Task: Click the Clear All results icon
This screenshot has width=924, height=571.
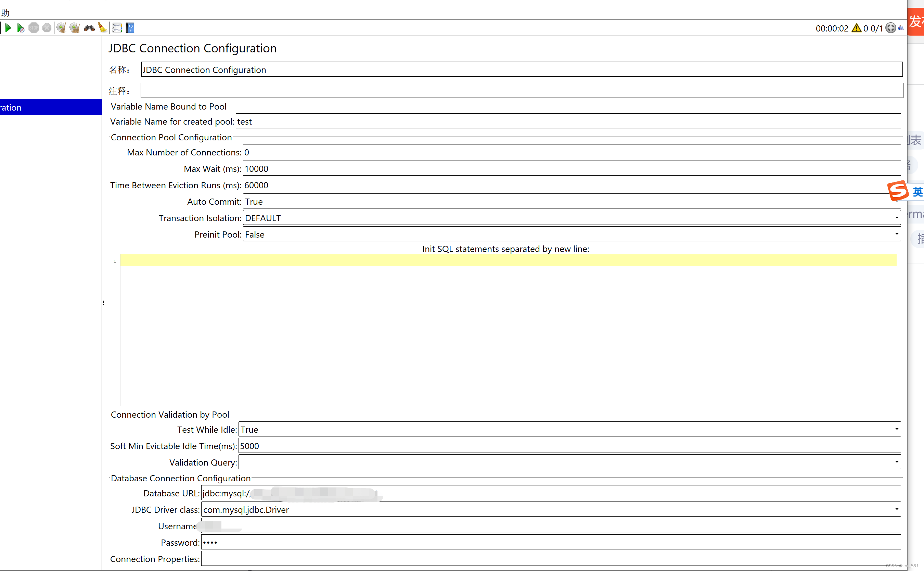Action: [74, 28]
